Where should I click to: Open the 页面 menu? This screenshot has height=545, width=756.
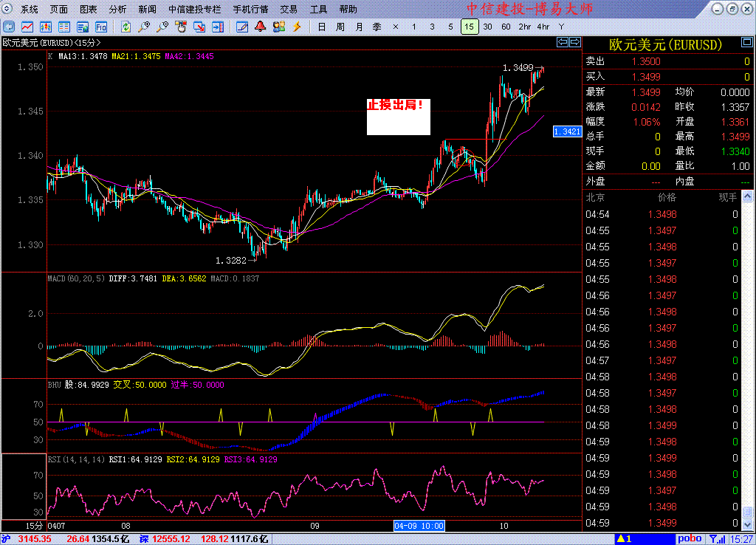click(58, 9)
